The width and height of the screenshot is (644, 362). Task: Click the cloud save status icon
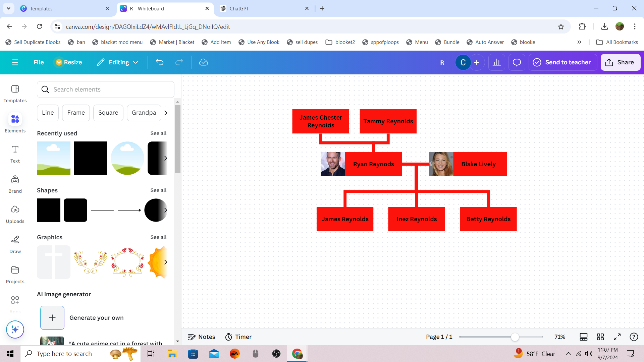204,62
